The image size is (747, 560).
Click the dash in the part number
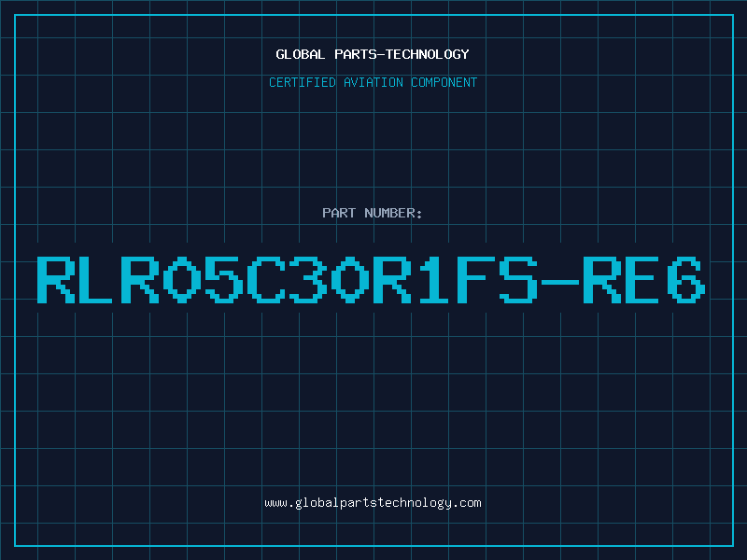pos(560,283)
